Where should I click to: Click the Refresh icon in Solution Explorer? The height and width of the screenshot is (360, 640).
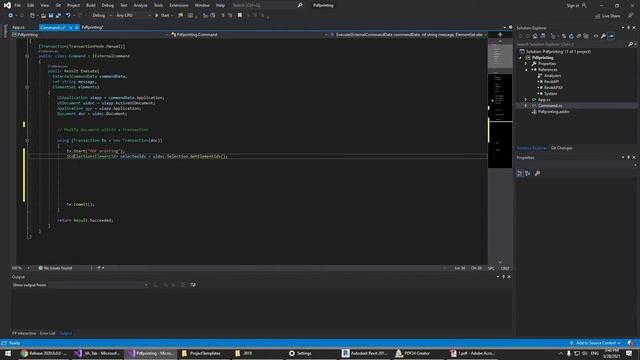(571, 36)
